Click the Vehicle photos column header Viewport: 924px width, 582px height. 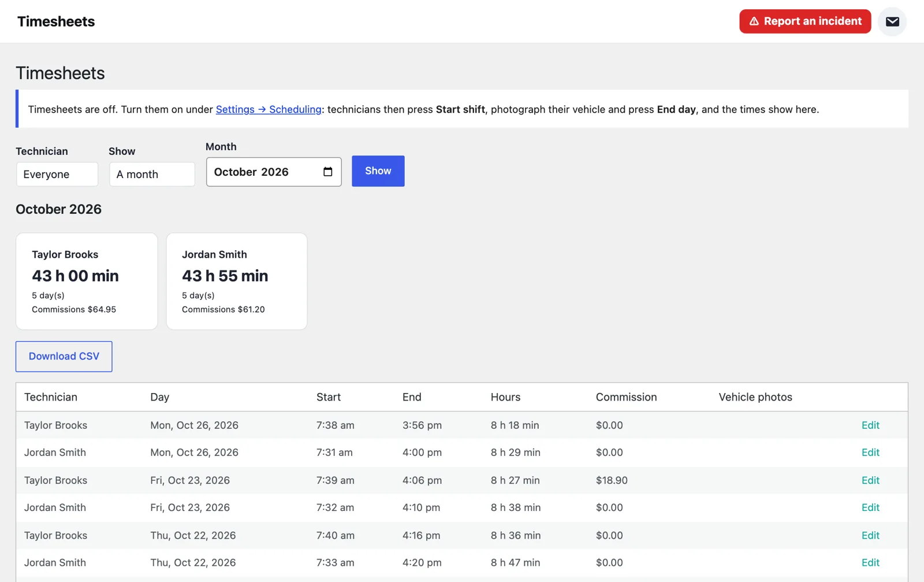(755, 397)
